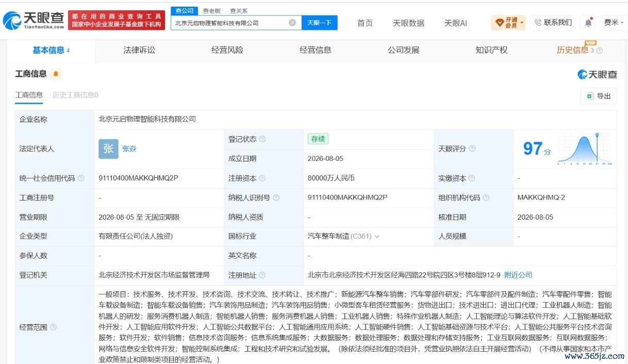
Task: Select the 经营信息 tab
Action: [x=316, y=50]
